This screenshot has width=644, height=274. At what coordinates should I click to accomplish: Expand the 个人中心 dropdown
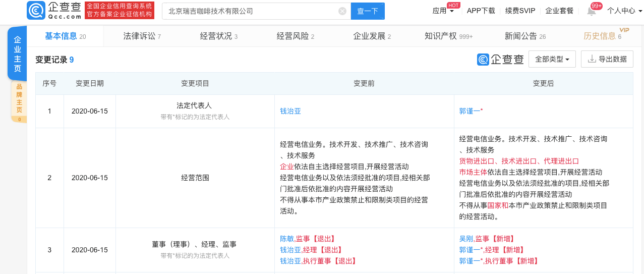[624, 11]
